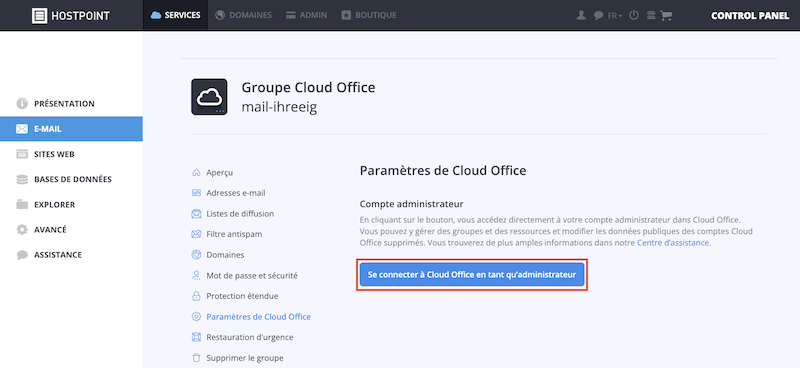Image resolution: width=800 pixels, height=368 pixels.
Task: Click the Hostpoint logo
Action: (71, 15)
